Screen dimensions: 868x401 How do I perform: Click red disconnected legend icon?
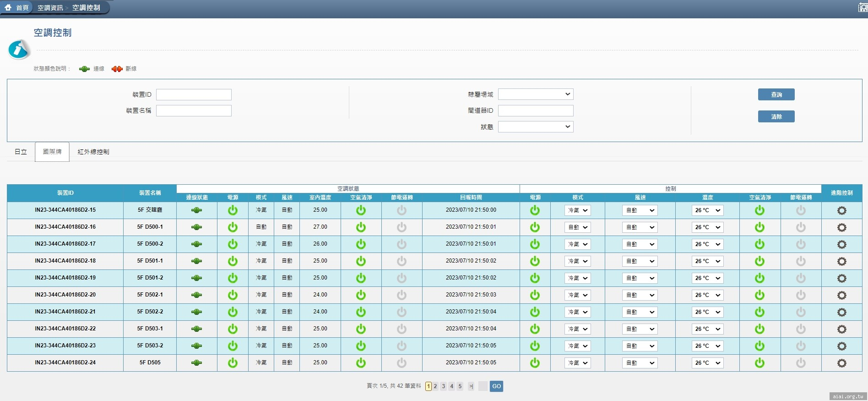(x=117, y=69)
